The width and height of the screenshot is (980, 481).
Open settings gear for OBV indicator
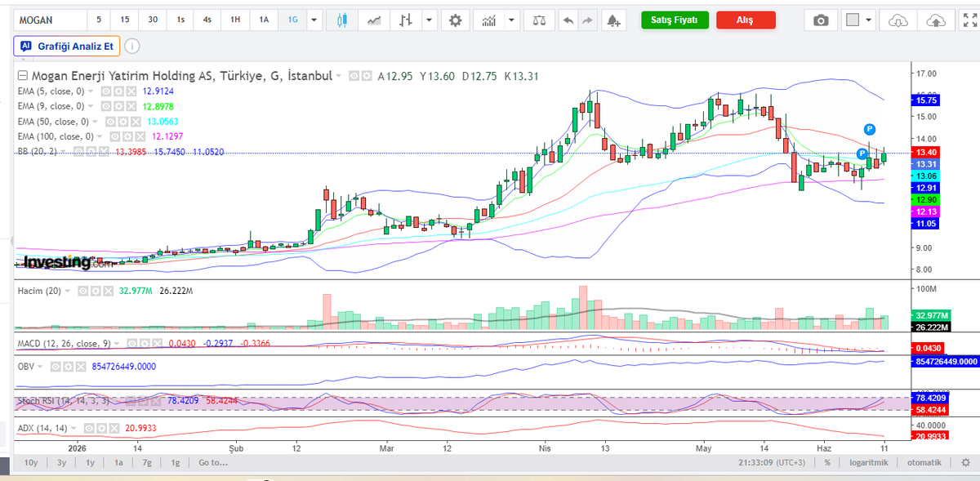point(69,367)
